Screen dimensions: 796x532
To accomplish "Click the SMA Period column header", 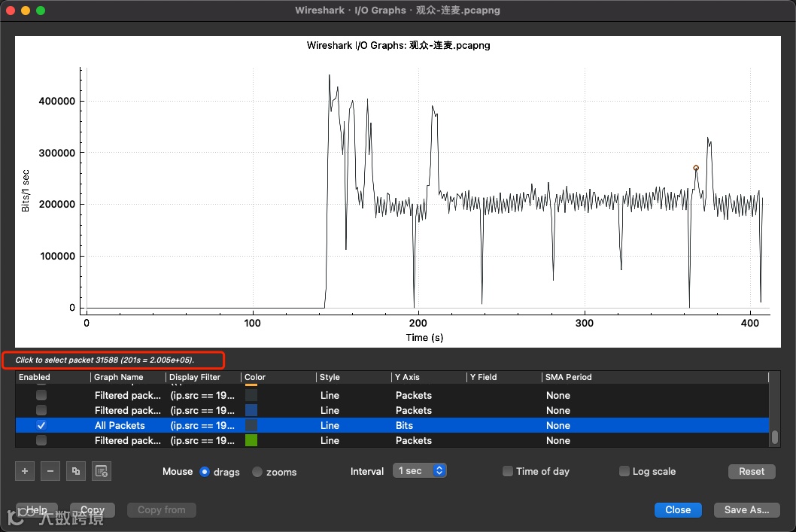I will click(x=655, y=377).
